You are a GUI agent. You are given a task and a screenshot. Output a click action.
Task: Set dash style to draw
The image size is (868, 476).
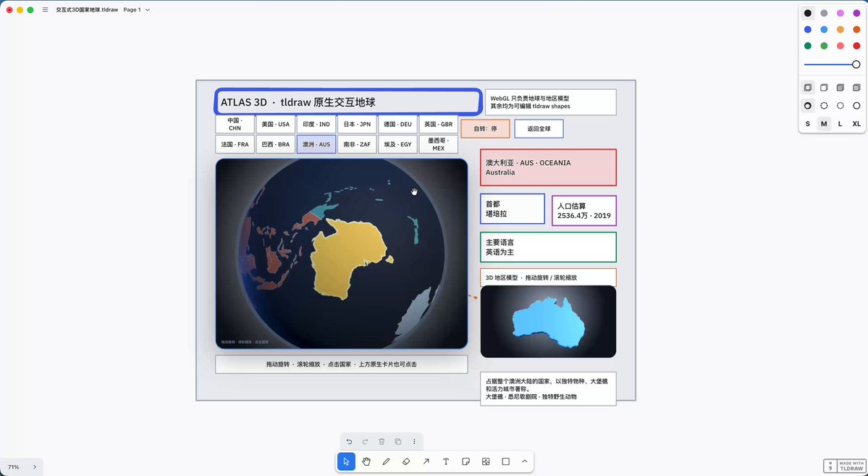pos(808,105)
